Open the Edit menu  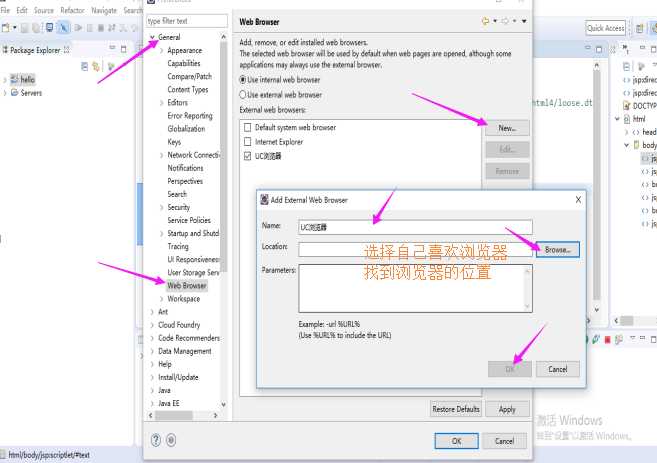22,10
